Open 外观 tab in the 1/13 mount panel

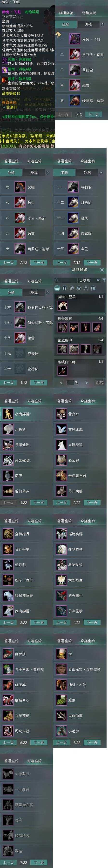88,24
